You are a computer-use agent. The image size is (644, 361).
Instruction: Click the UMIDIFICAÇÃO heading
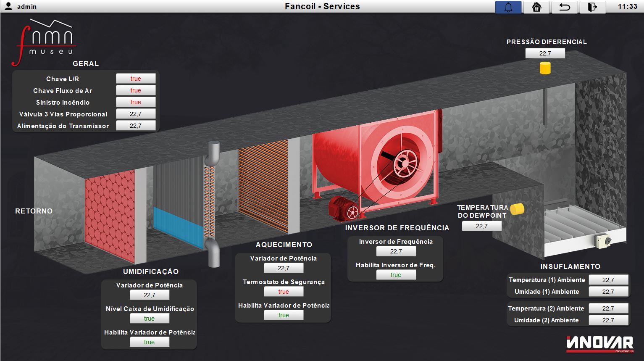pyautogui.click(x=151, y=271)
